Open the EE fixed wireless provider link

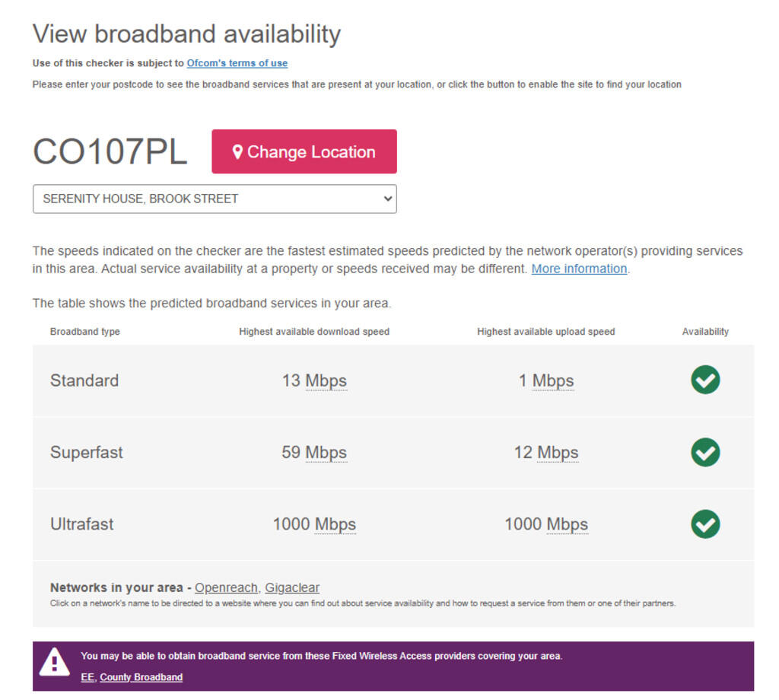[x=87, y=677]
